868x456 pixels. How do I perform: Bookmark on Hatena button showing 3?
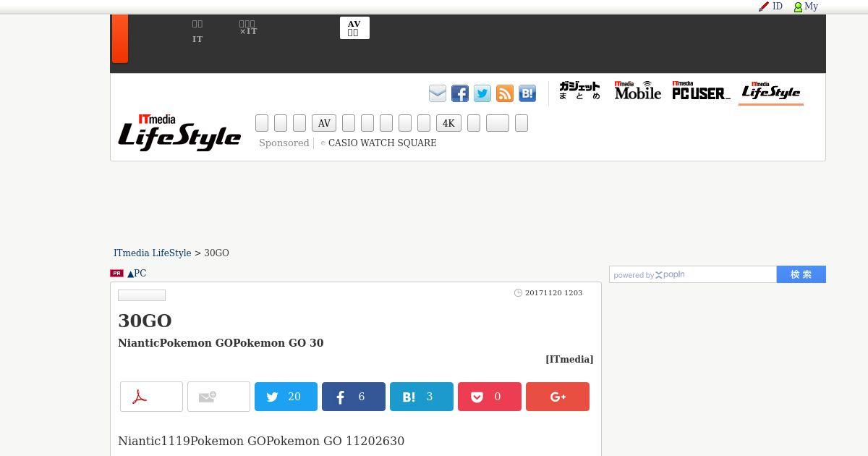click(x=422, y=397)
